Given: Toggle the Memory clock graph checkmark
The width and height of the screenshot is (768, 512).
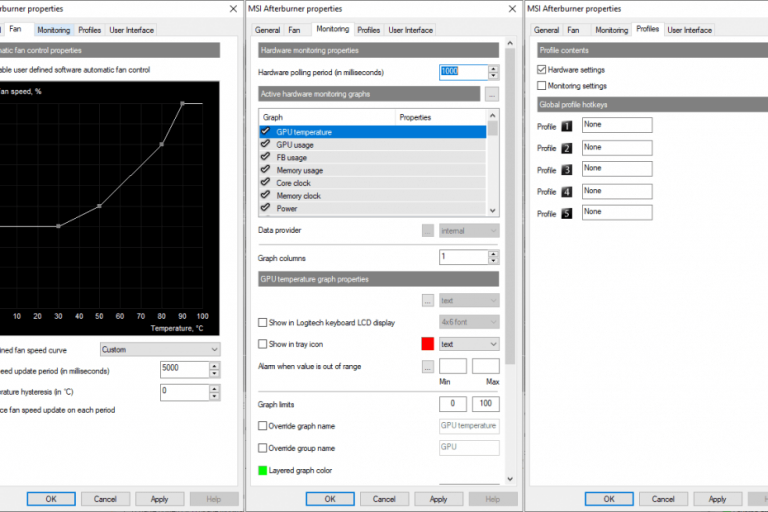Looking at the screenshot, I should click(x=265, y=195).
